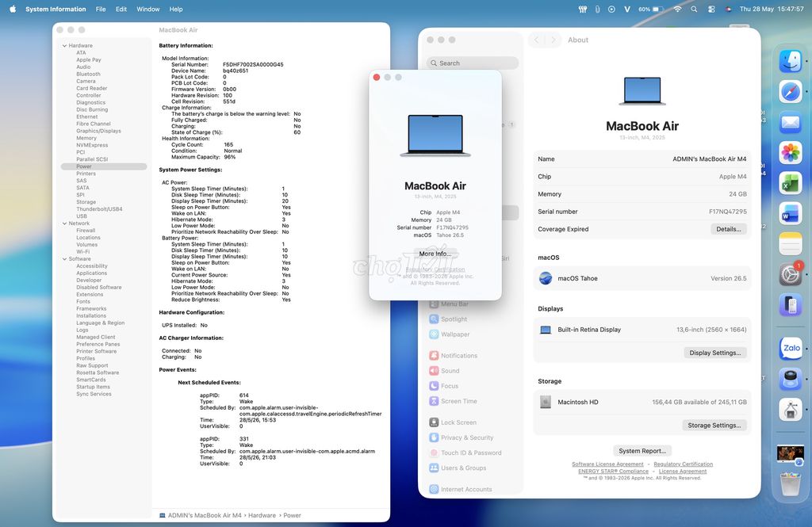Select Applications under Software

coord(91,273)
